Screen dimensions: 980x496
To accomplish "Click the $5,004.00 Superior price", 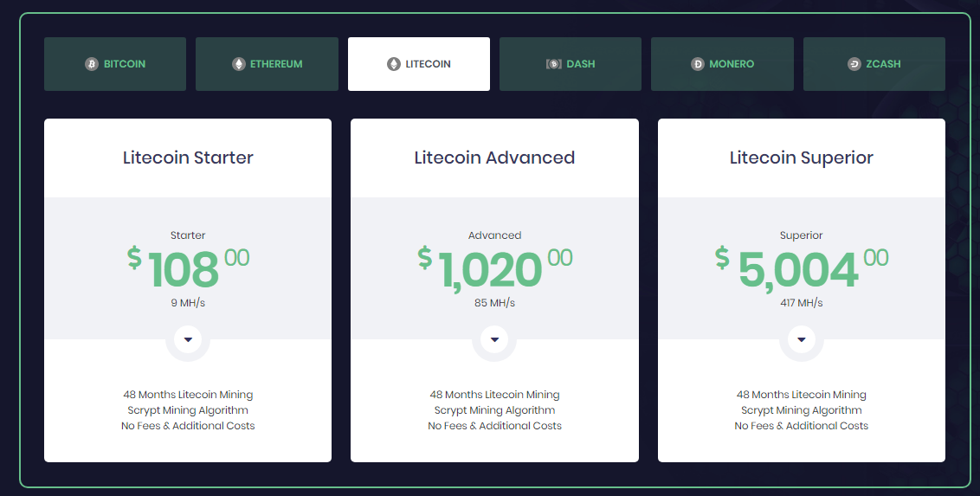I will click(798, 269).
